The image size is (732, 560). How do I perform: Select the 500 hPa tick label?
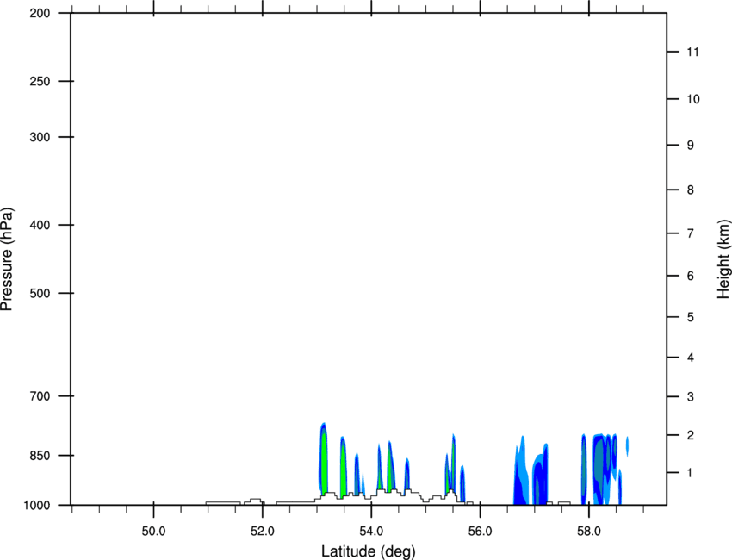pos(40,293)
